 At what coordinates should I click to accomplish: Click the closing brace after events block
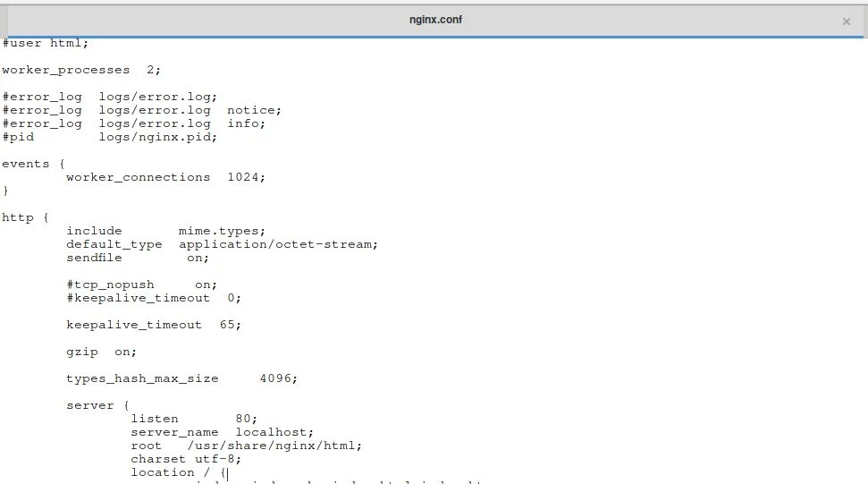pos(5,191)
